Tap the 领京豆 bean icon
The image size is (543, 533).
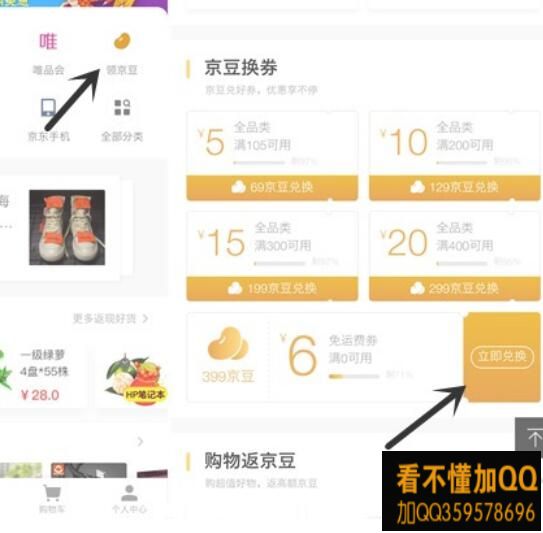point(122,41)
